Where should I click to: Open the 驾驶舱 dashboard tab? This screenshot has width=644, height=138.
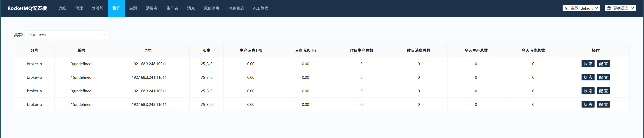(97, 8)
